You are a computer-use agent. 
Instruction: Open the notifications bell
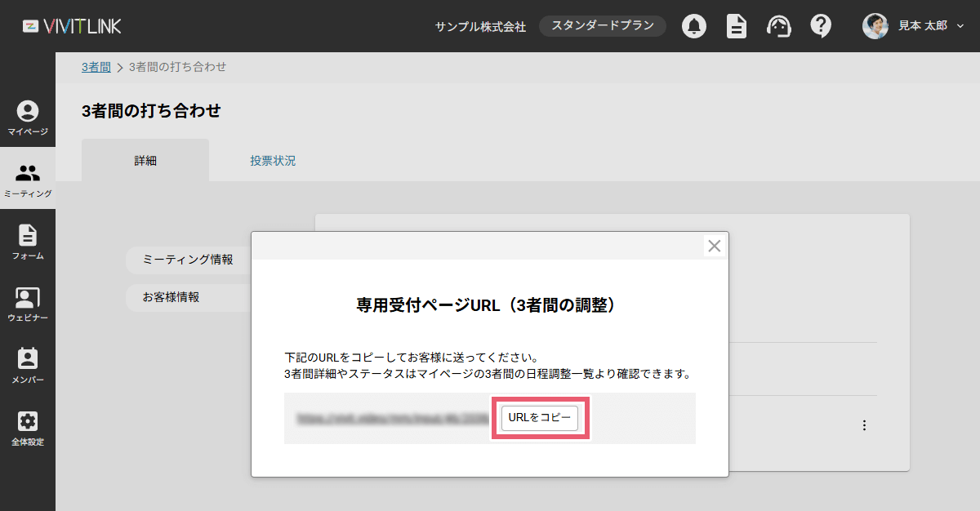[694, 26]
